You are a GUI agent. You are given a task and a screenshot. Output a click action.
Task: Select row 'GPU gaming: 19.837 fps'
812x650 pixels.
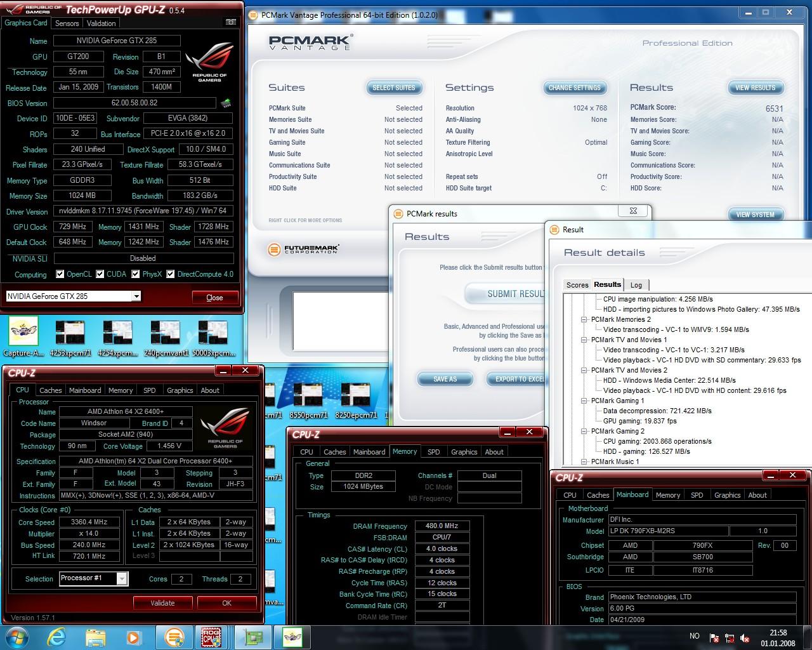[x=639, y=421]
